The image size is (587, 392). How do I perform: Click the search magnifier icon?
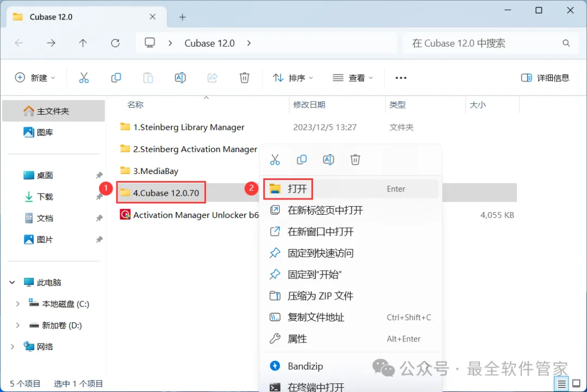tap(566, 43)
